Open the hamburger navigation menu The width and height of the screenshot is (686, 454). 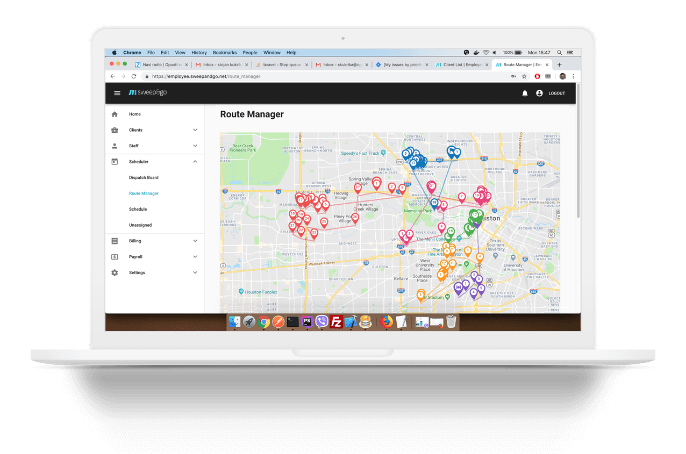click(x=116, y=93)
